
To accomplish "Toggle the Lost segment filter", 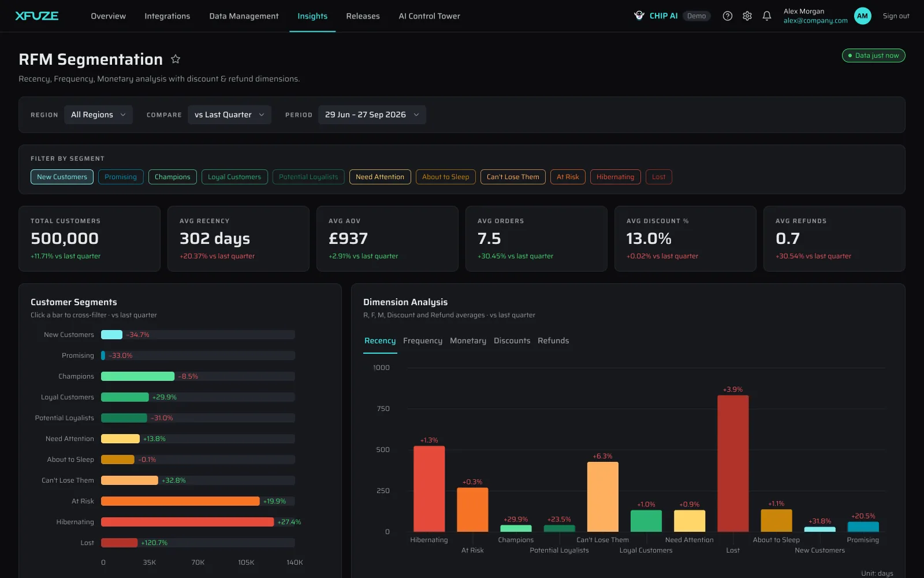I will (x=659, y=177).
